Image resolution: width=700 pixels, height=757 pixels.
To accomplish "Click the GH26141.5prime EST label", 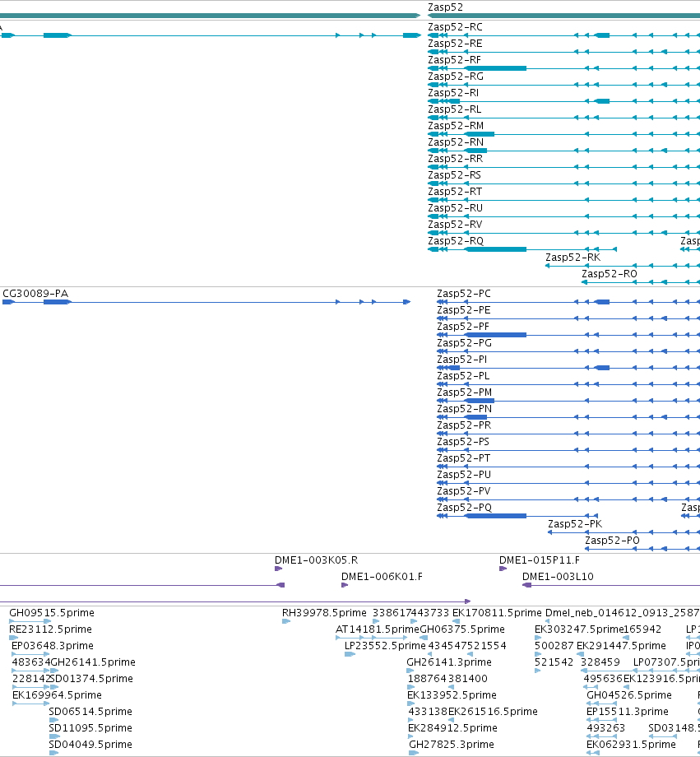I will pyautogui.click(x=93, y=662).
